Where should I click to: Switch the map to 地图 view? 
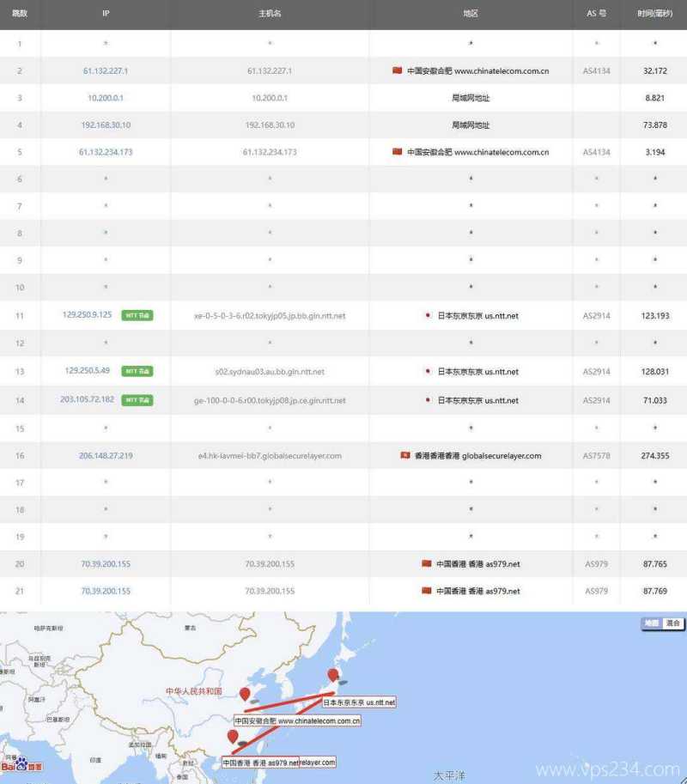[x=652, y=623]
